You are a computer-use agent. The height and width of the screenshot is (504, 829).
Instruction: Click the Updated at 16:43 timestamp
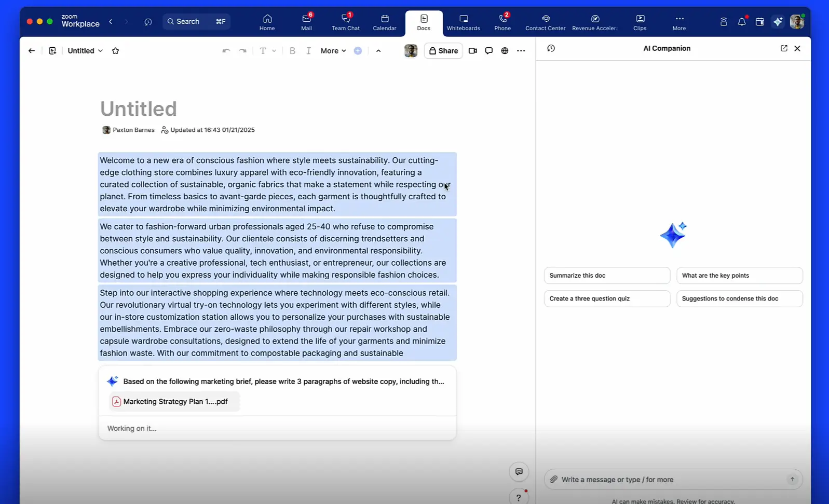click(212, 130)
